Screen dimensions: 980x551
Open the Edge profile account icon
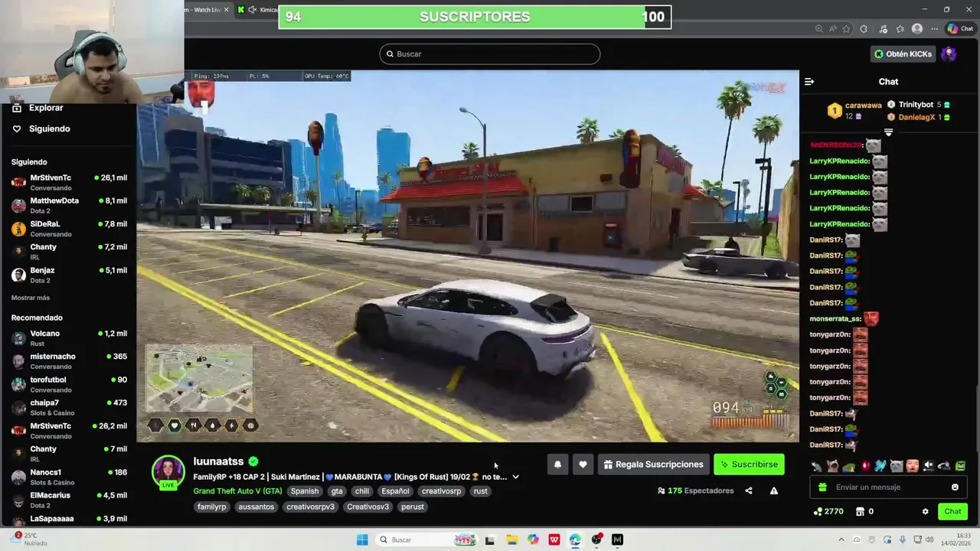[917, 29]
